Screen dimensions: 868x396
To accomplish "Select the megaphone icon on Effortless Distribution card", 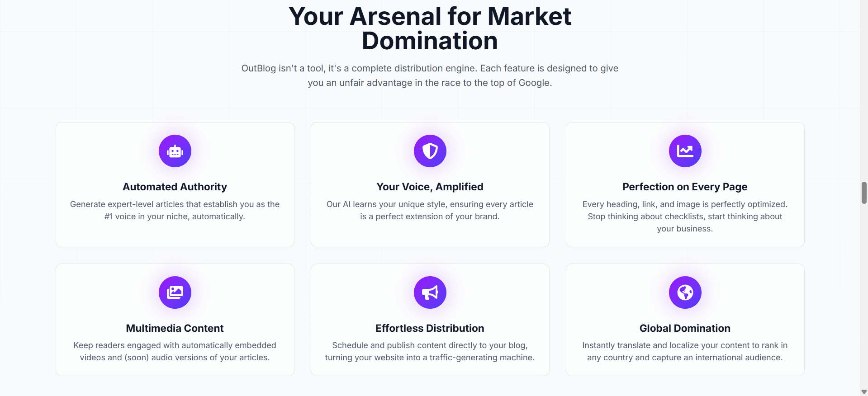I will (x=430, y=292).
